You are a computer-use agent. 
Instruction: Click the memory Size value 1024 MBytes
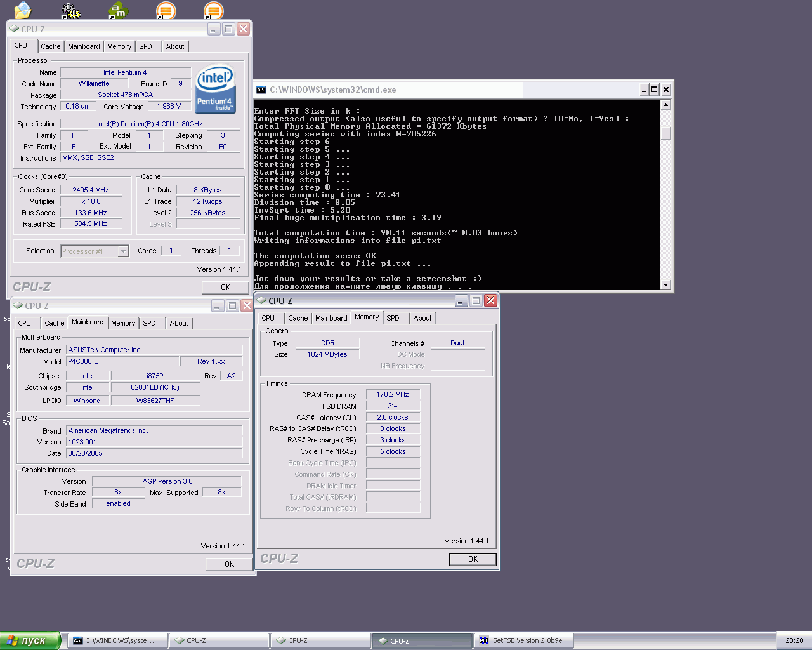click(x=327, y=354)
